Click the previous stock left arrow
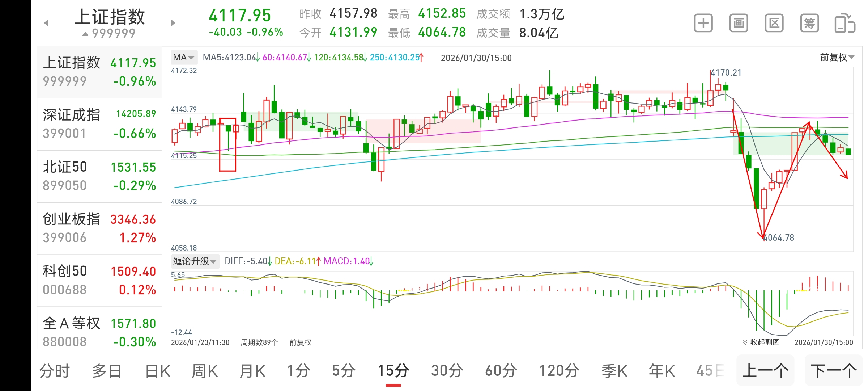This screenshot has height=391, width=868. pyautogui.click(x=46, y=23)
